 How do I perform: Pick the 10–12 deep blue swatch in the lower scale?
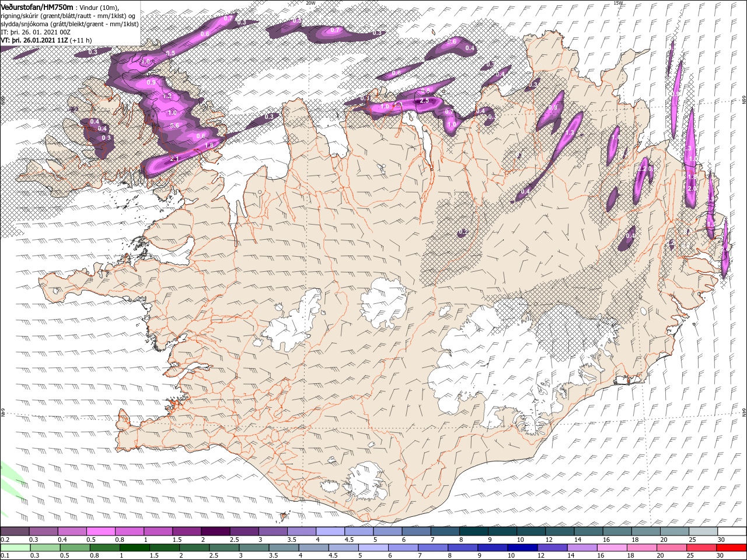[x=522, y=548]
